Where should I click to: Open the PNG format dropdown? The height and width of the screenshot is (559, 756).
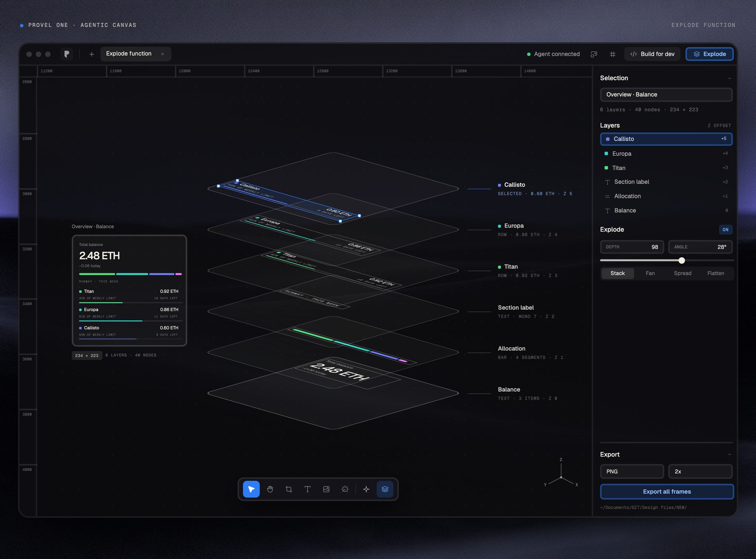point(632,471)
